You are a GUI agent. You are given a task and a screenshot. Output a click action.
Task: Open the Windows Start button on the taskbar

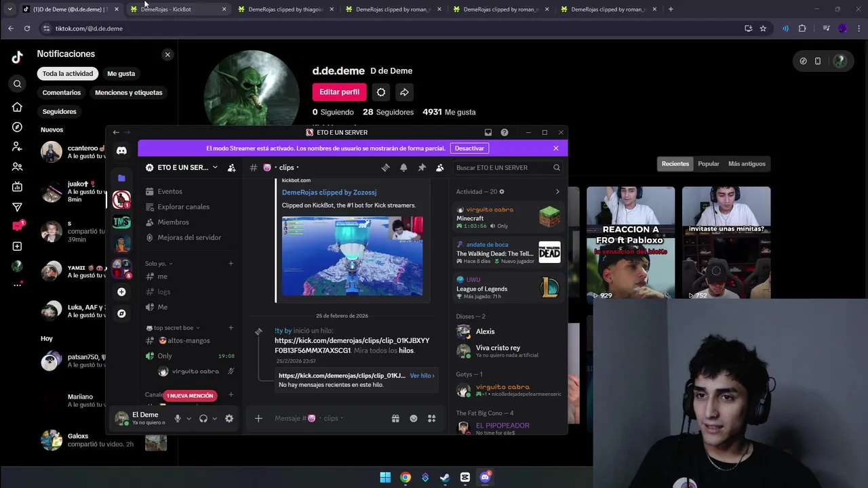pos(385,477)
